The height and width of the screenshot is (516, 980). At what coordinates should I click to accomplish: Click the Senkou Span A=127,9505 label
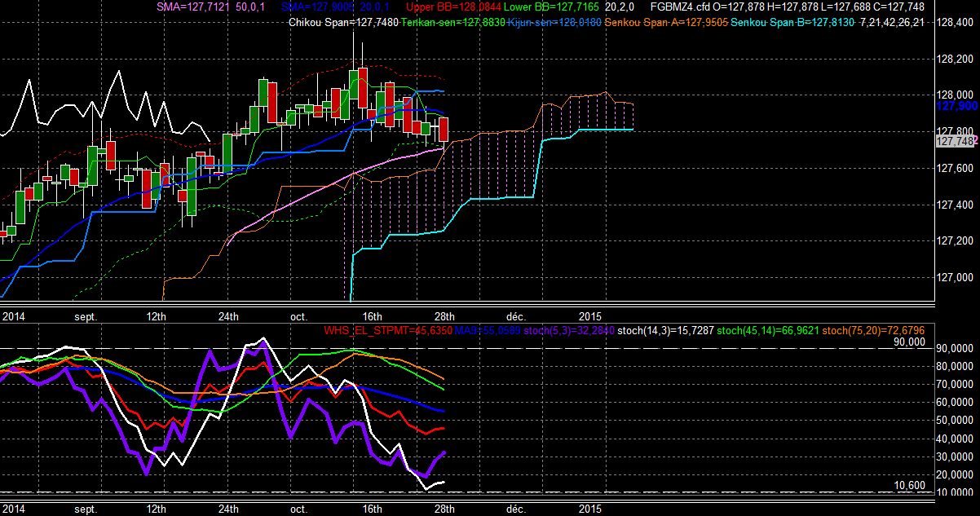tap(668, 22)
